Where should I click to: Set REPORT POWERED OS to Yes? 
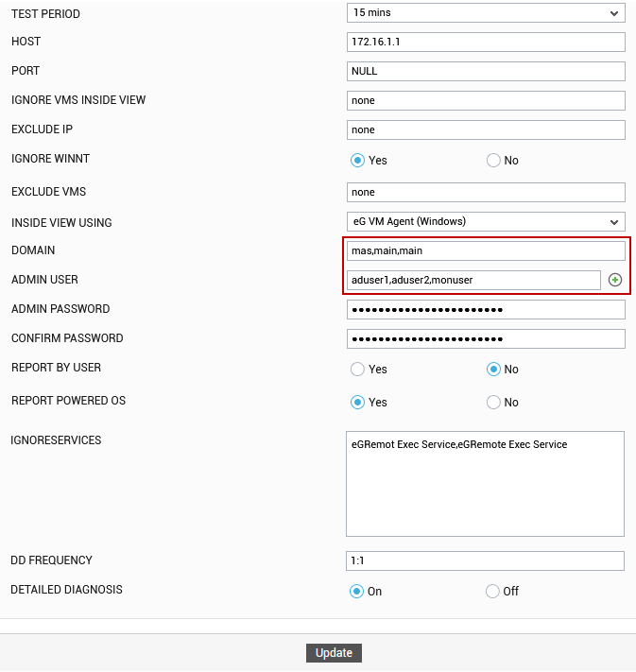pyautogui.click(x=357, y=402)
